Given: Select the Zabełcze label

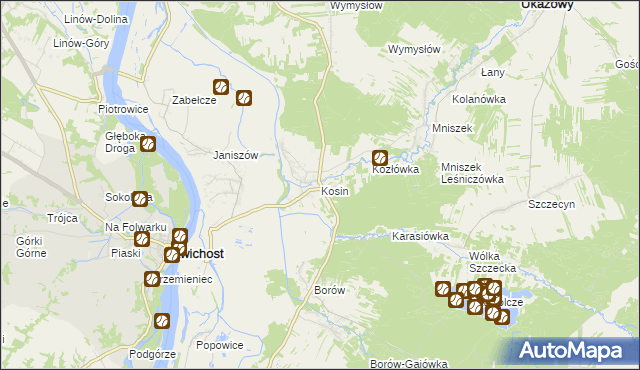Looking at the screenshot, I should pyautogui.click(x=194, y=100).
